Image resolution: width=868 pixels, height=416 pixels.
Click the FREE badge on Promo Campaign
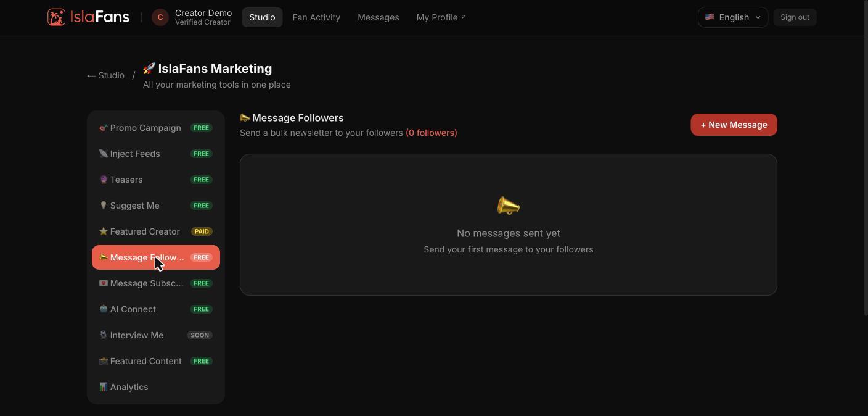[x=202, y=128]
